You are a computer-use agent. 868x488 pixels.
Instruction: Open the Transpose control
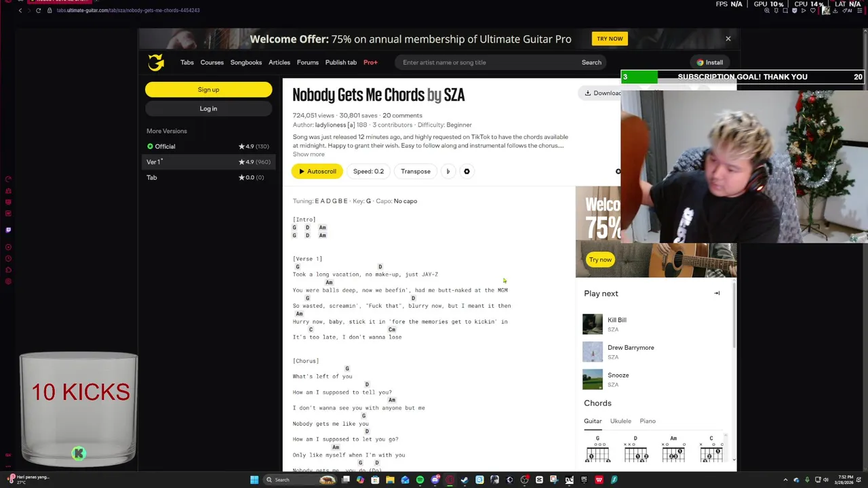tap(416, 171)
